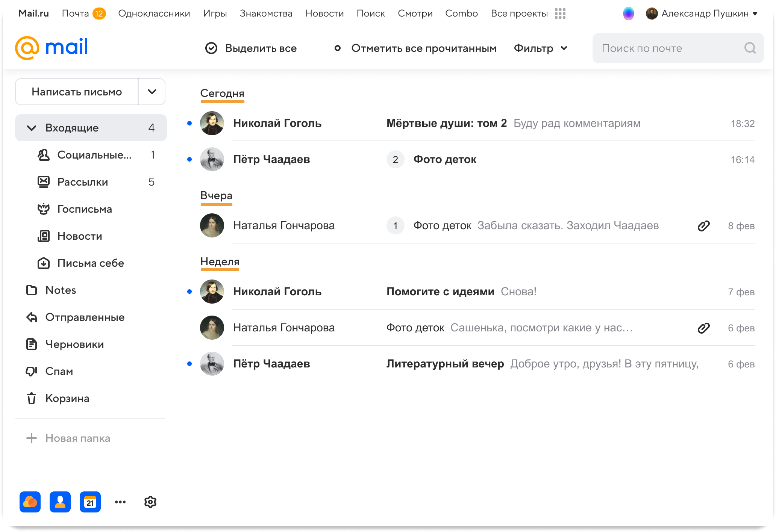Open the Calendar app icon
This screenshot has height=532, width=776.
pyautogui.click(x=90, y=502)
